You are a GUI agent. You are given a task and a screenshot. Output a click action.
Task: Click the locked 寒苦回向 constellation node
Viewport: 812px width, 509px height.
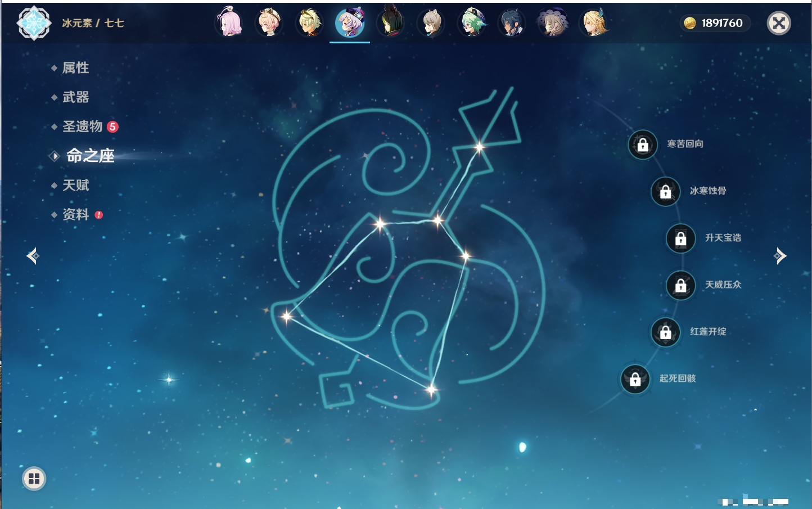click(643, 145)
